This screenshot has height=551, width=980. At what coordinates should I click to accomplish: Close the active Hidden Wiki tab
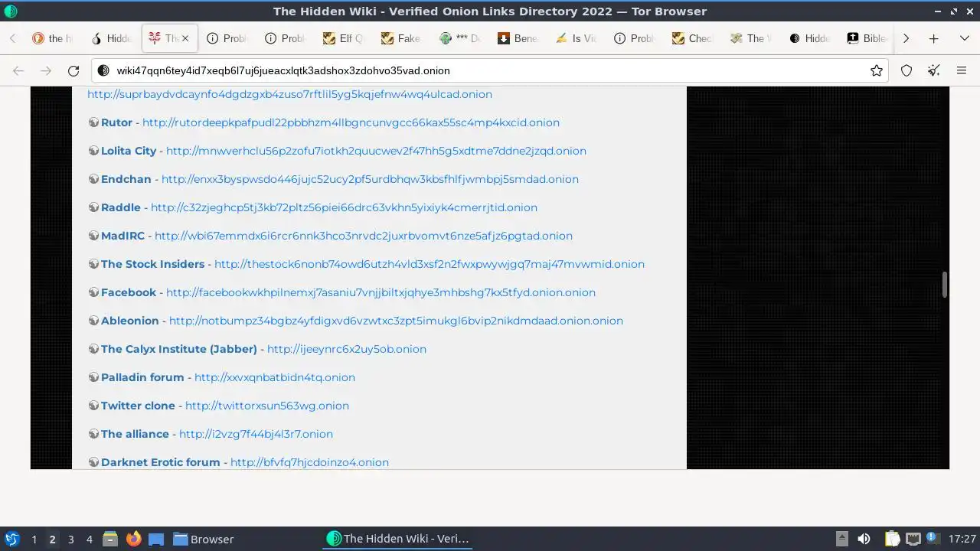pos(185,38)
